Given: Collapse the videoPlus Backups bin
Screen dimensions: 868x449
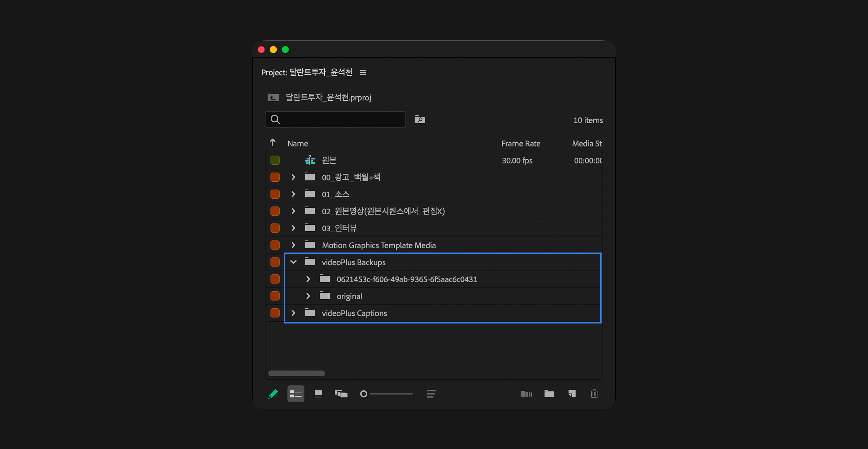Looking at the screenshot, I should click(x=293, y=262).
